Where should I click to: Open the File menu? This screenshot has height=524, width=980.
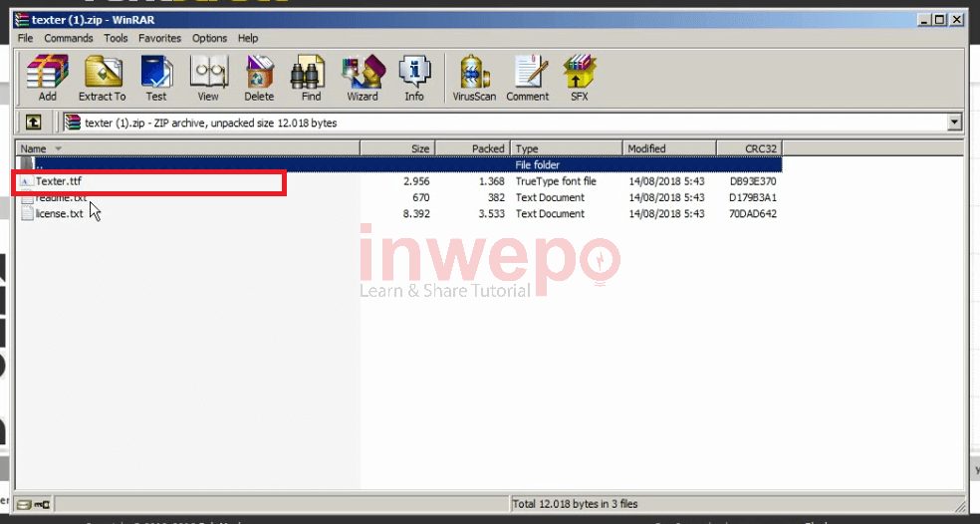[x=26, y=38]
